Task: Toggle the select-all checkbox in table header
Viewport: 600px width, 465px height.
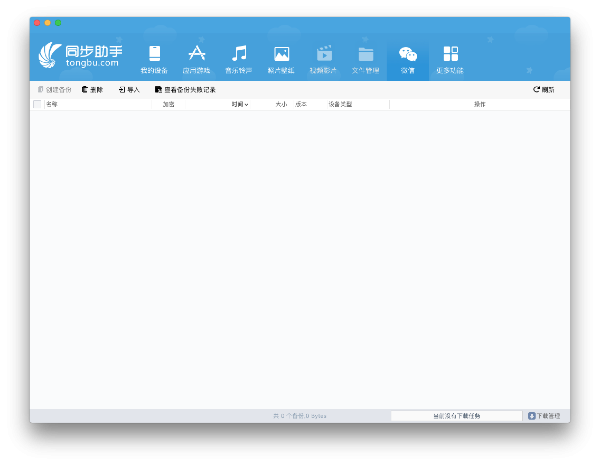Action: click(x=37, y=104)
